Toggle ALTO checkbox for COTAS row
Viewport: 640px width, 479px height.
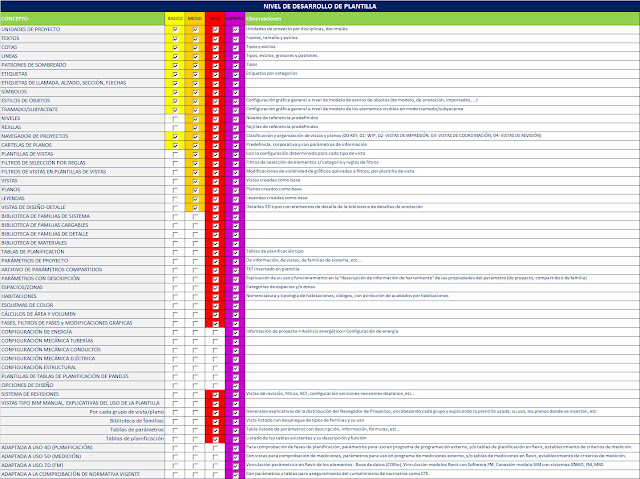(x=216, y=47)
